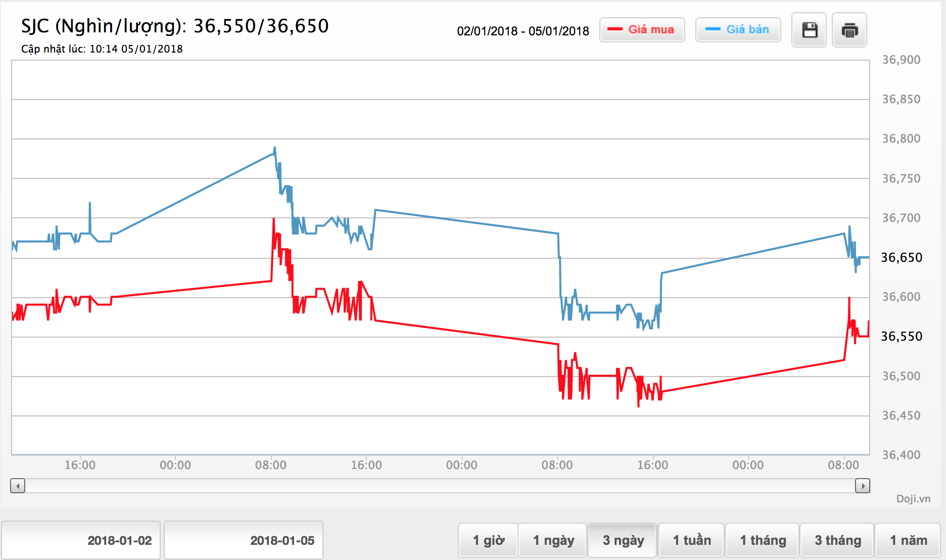Click the 36,700 y-axis value

pos(901,218)
